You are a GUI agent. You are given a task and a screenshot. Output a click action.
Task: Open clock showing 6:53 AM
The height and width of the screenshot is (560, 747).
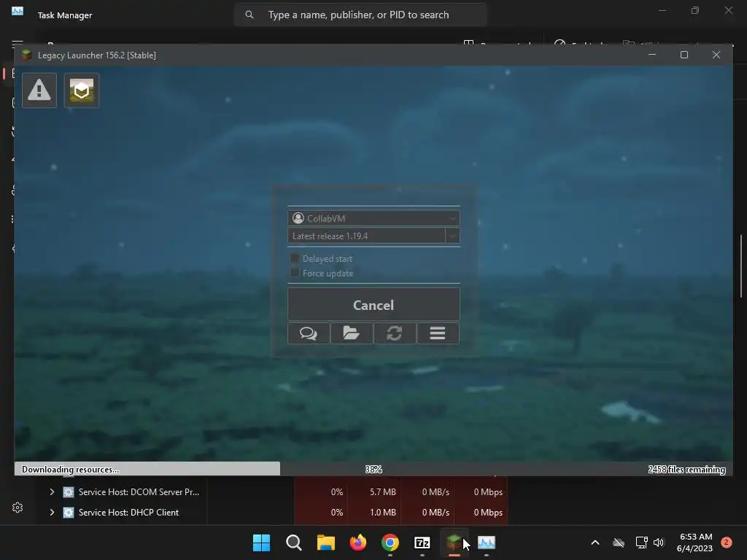[x=694, y=542]
